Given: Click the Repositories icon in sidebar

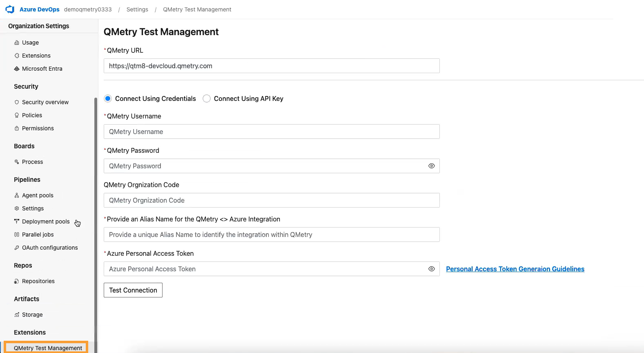Looking at the screenshot, I should coord(17,281).
